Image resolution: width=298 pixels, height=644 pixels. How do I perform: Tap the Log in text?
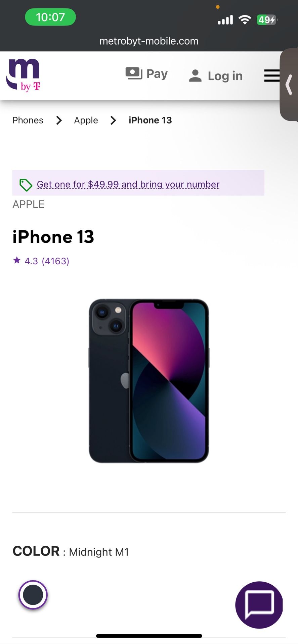(x=225, y=76)
